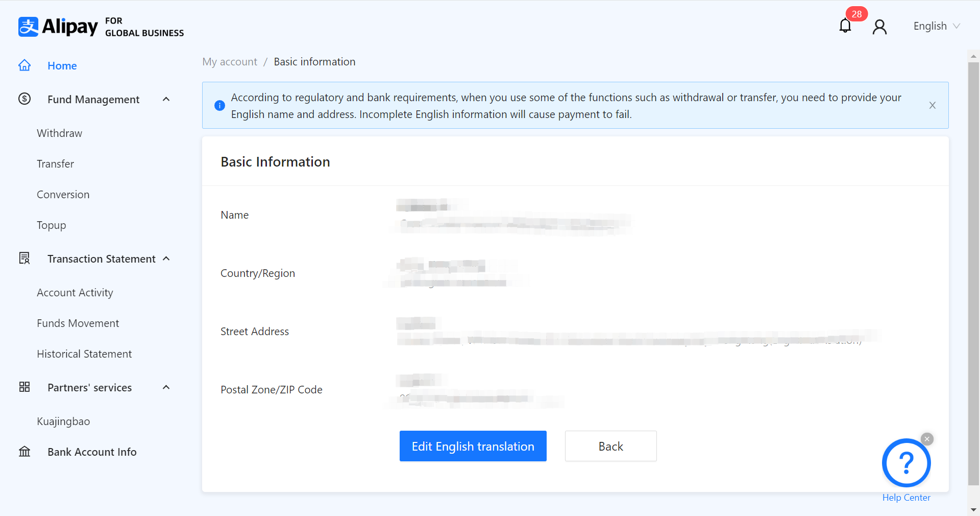Click the Home house icon
The height and width of the screenshot is (516, 980).
pos(24,65)
